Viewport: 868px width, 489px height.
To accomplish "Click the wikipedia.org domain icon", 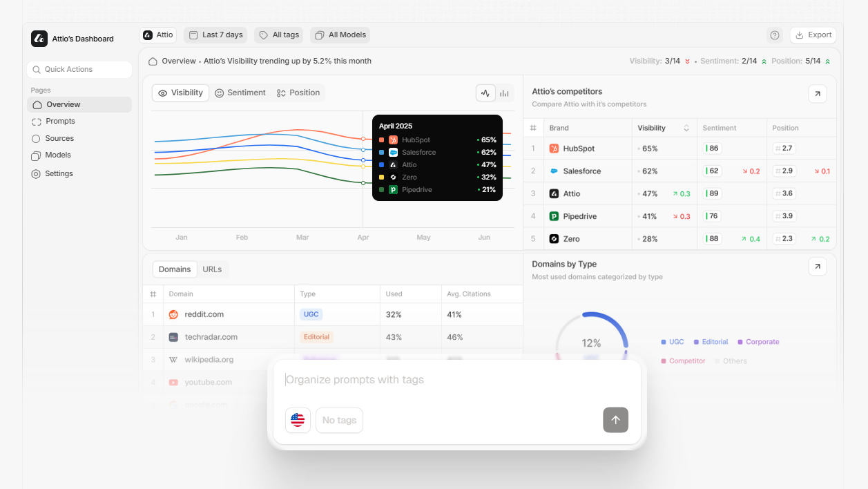I will coord(173,360).
